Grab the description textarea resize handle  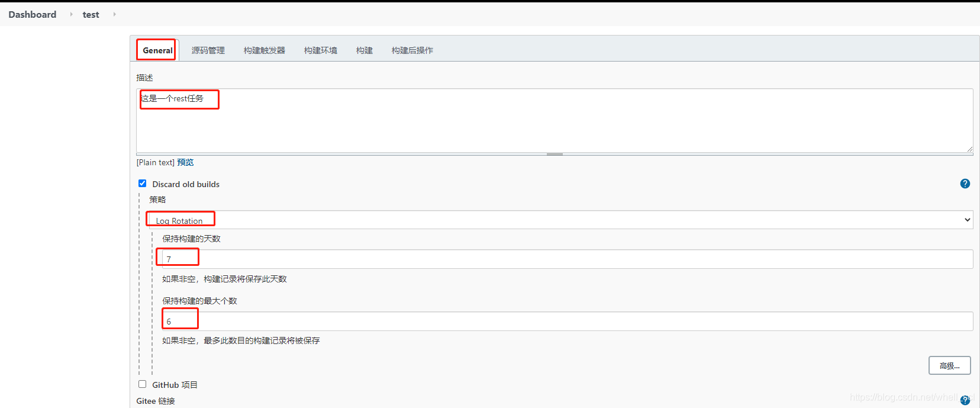click(555, 154)
